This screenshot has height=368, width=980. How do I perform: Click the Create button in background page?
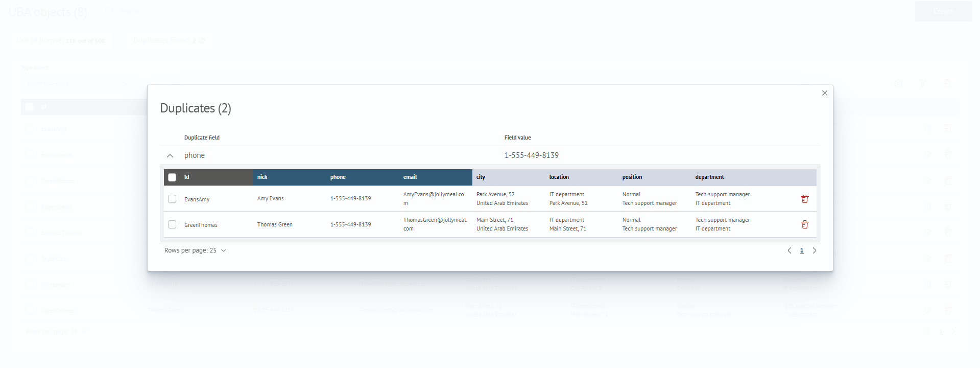(x=943, y=11)
